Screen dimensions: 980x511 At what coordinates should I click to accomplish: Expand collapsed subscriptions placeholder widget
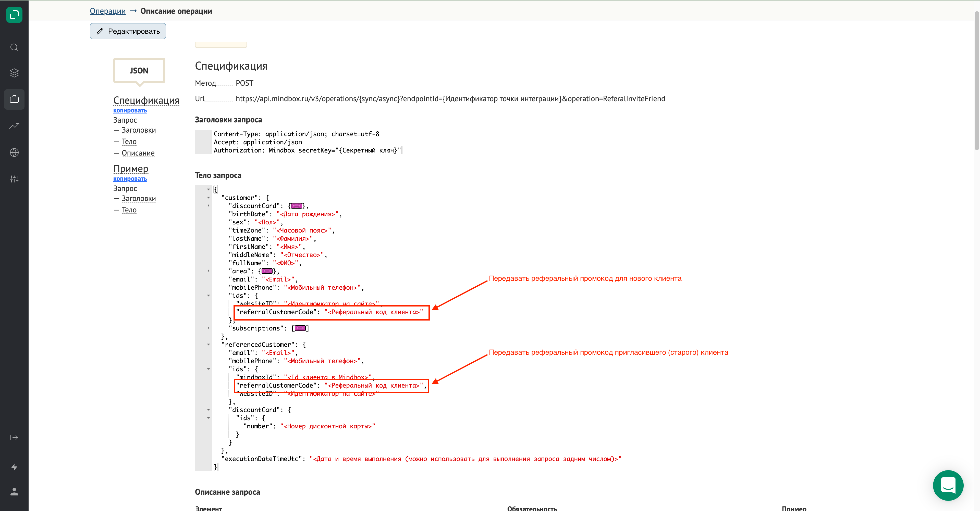300,328
